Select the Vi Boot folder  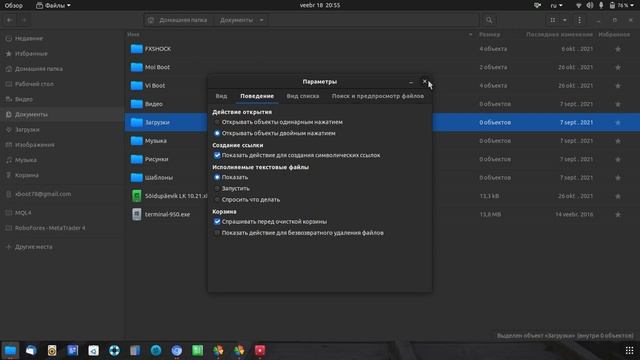(x=155, y=85)
